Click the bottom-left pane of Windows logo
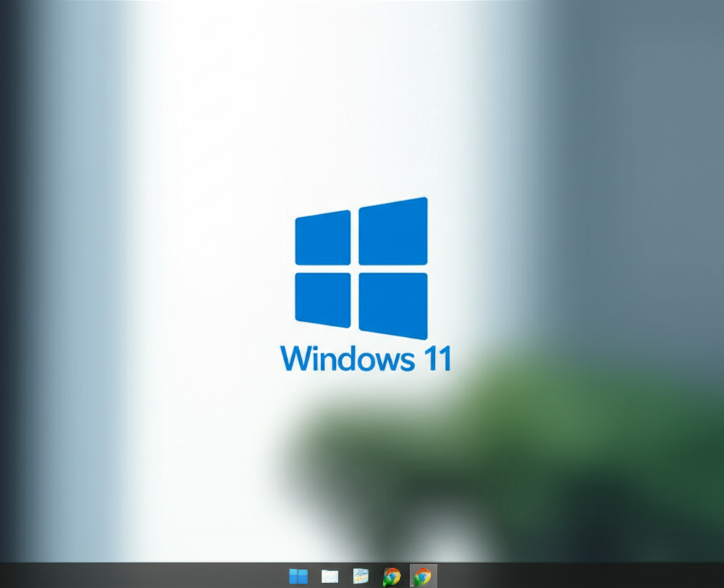Screen dimensions: 724x588 pos(322,299)
